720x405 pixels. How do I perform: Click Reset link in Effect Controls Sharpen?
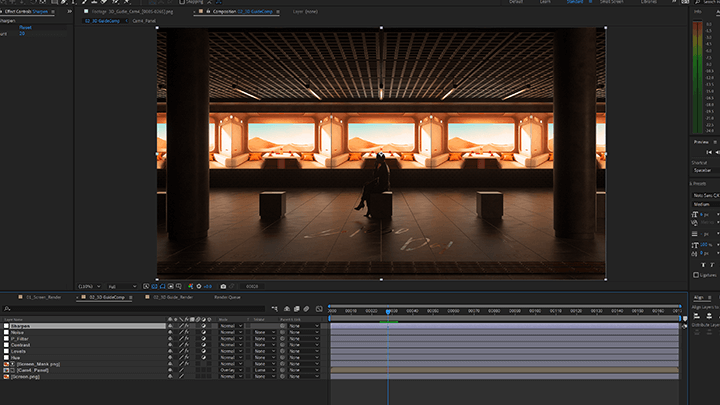(x=25, y=28)
